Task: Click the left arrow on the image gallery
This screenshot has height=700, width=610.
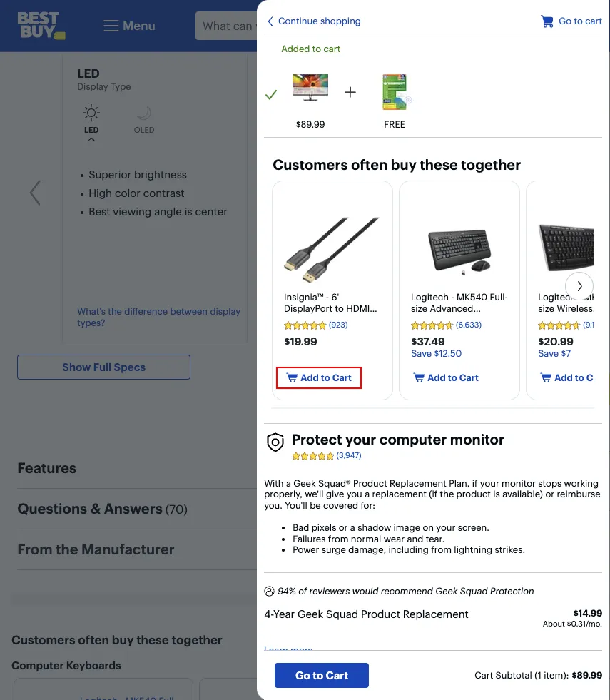Action: click(x=34, y=193)
